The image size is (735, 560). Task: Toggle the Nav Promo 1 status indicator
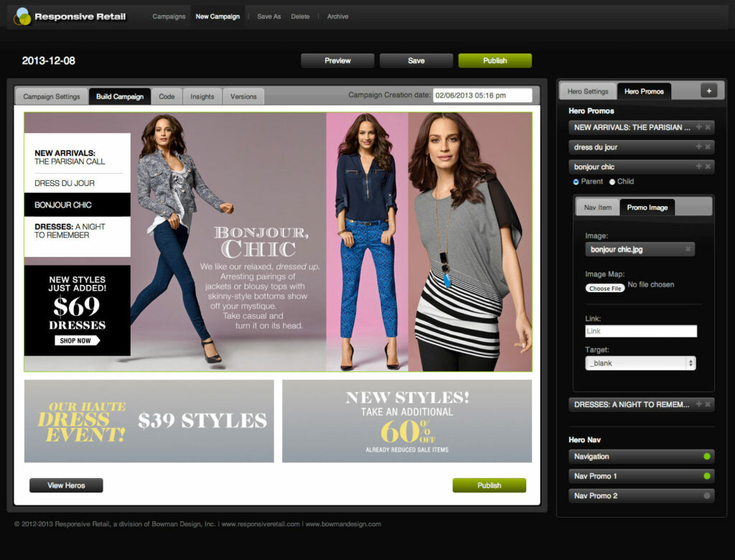click(707, 476)
